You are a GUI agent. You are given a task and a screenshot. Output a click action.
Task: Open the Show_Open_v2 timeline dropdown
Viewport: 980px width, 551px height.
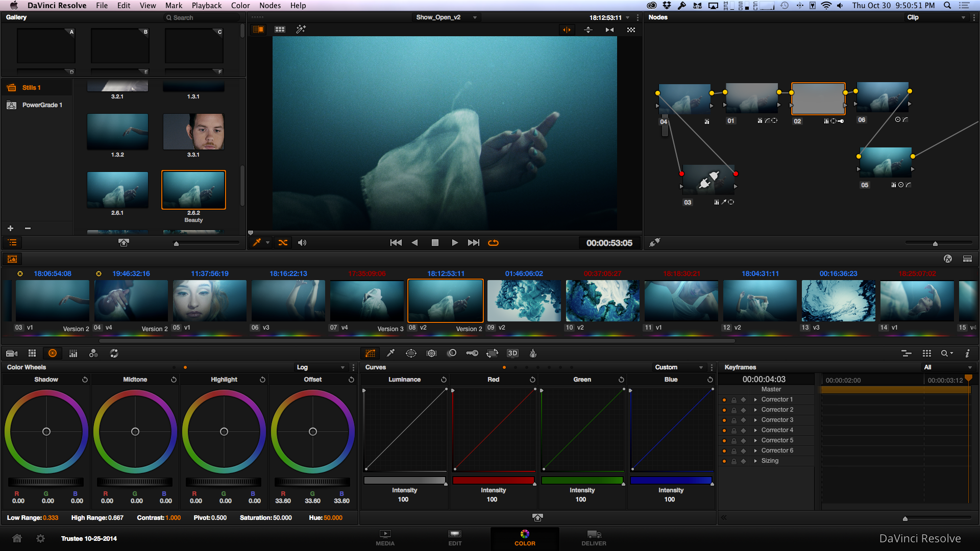pos(446,17)
